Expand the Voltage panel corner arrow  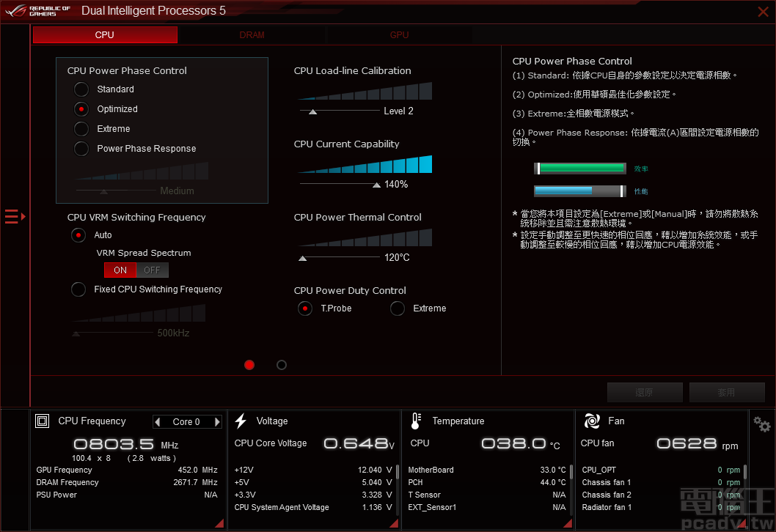coord(394,523)
